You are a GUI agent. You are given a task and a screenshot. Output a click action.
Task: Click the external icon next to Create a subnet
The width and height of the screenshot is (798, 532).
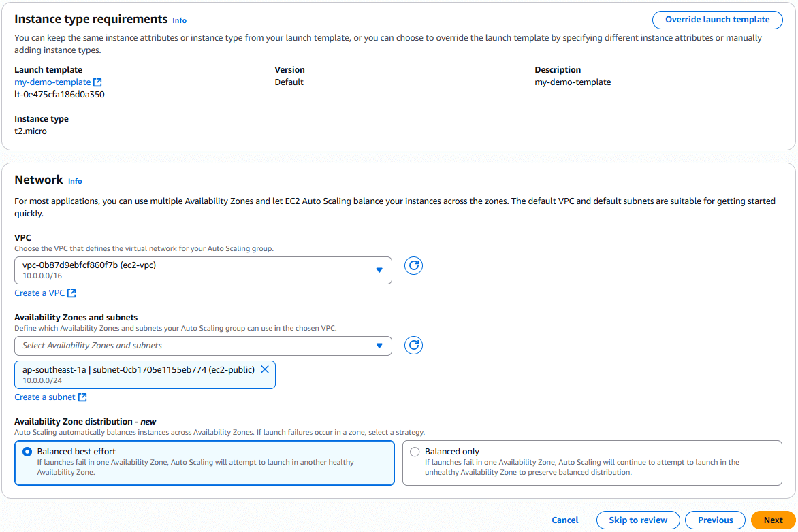coord(82,397)
